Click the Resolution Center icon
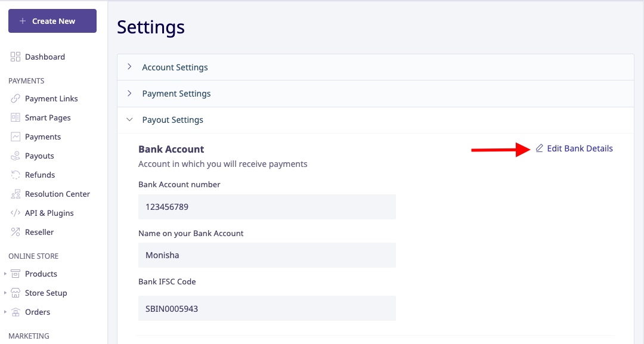Viewport: 644px width, 344px height. (15, 194)
